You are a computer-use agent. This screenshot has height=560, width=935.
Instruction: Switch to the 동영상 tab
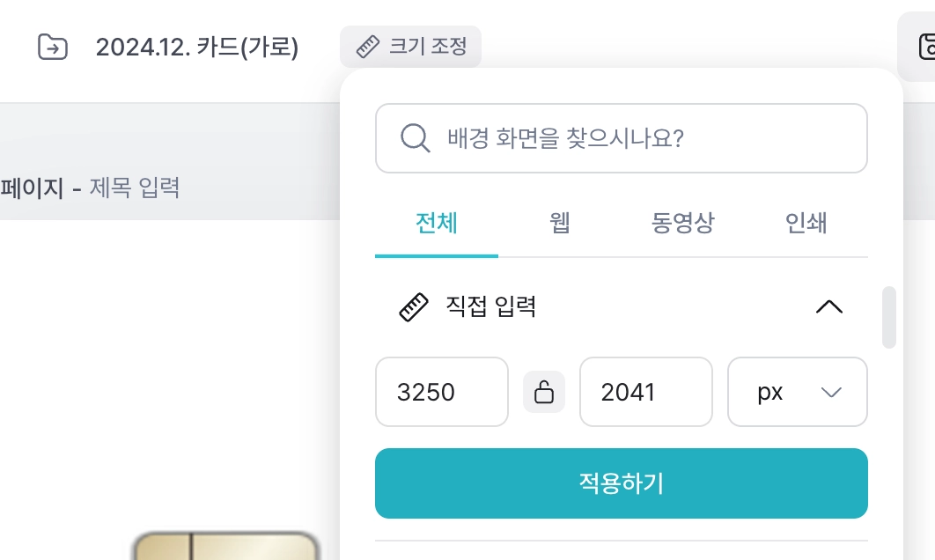tap(683, 224)
